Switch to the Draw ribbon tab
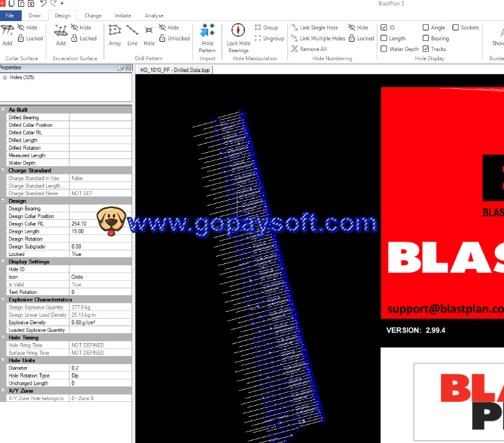Viewport: 504px width, 443px height. click(35, 16)
